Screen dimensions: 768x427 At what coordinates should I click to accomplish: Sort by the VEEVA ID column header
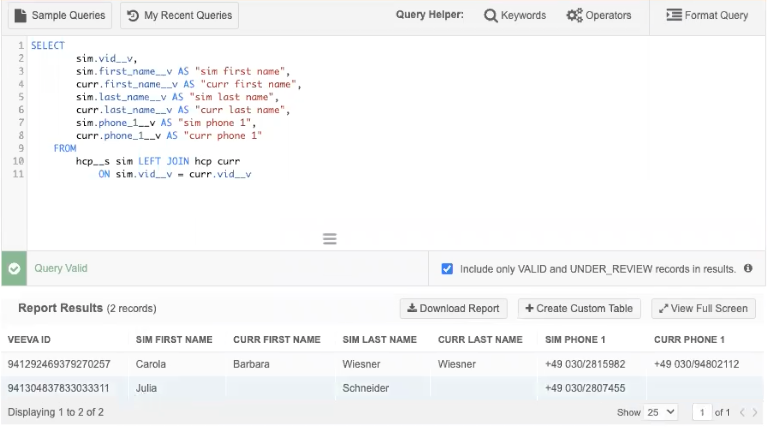click(x=29, y=340)
